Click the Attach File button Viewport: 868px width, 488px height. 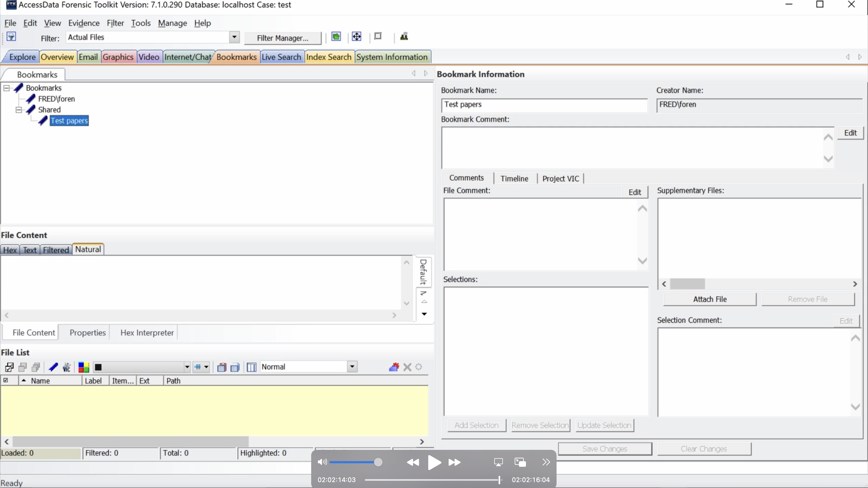(x=710, y=299)
